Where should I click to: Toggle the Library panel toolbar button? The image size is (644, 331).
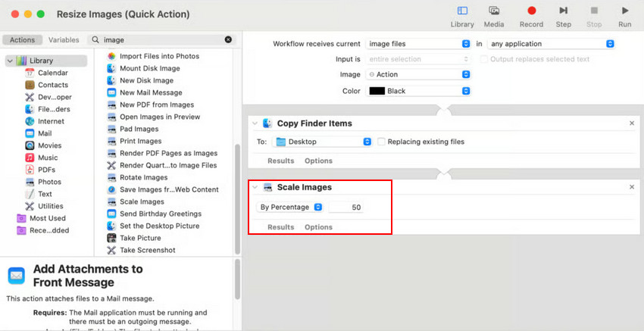click(x=462, y=17)
